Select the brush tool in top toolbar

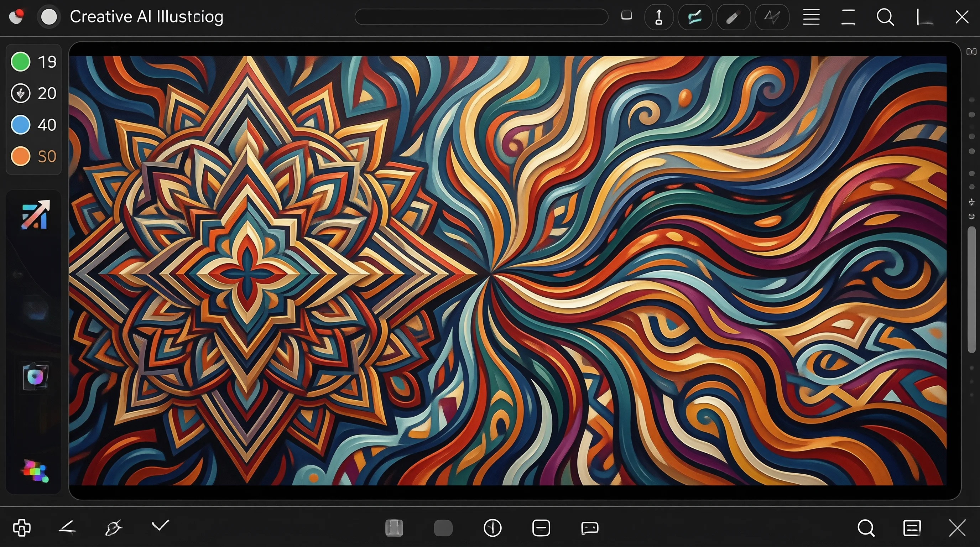pyautogui.click(x=733, y=17)
